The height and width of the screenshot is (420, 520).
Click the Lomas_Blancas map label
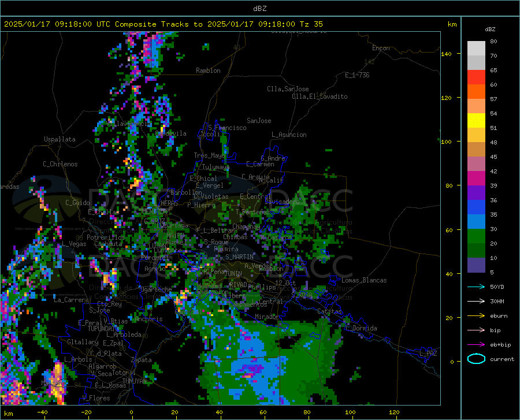click(364, 280)
